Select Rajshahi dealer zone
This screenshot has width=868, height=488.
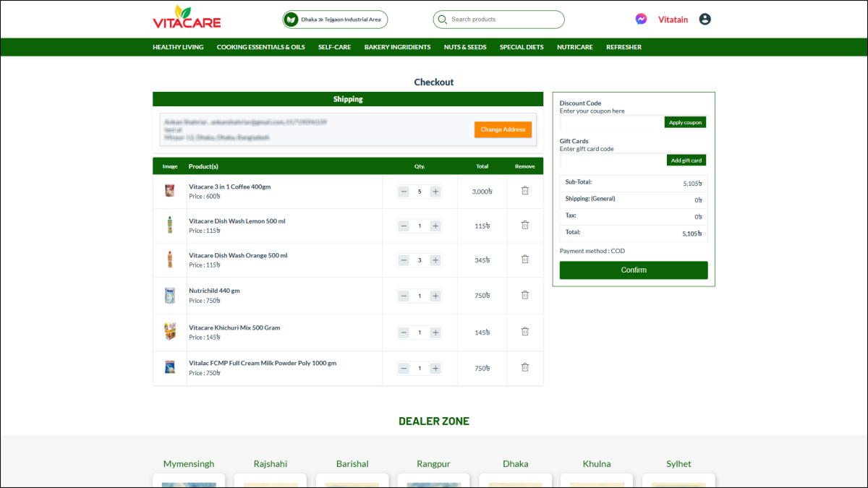point(271,463)
